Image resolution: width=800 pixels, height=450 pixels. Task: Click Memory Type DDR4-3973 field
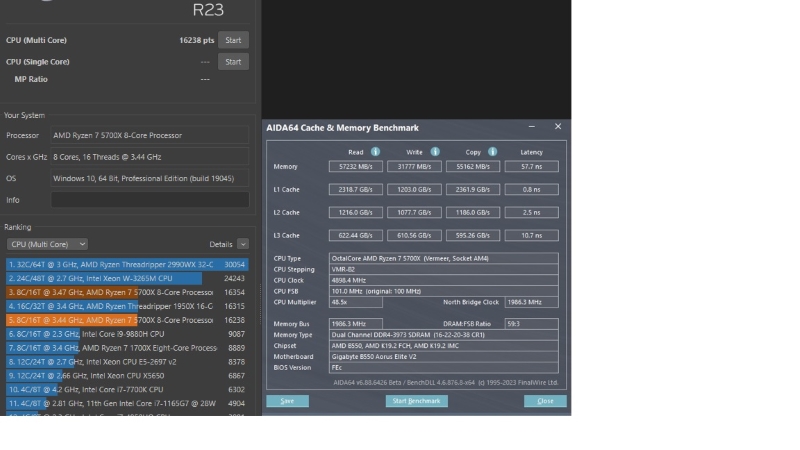(x=443, y=335)
